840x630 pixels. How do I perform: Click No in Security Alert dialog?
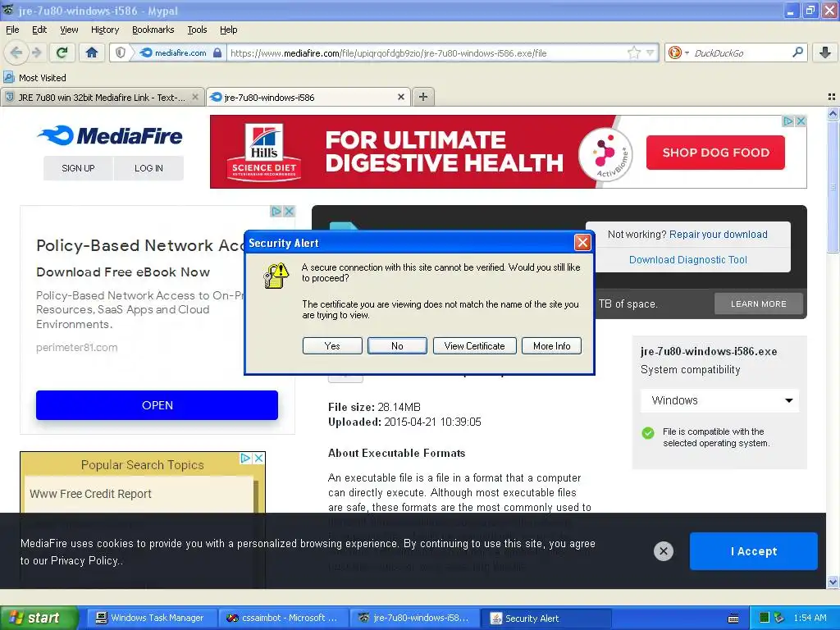tap(397, 346)
